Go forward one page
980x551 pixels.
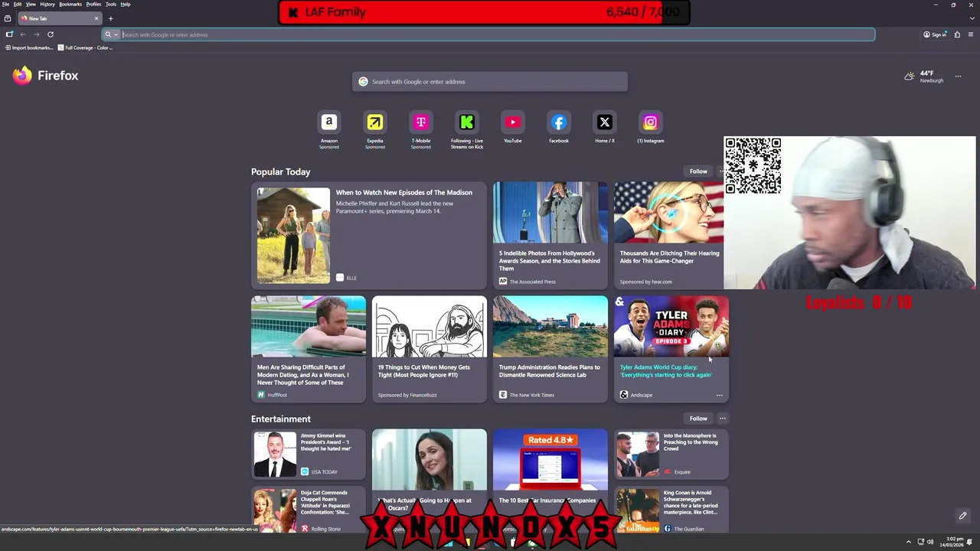pos(36,34)
